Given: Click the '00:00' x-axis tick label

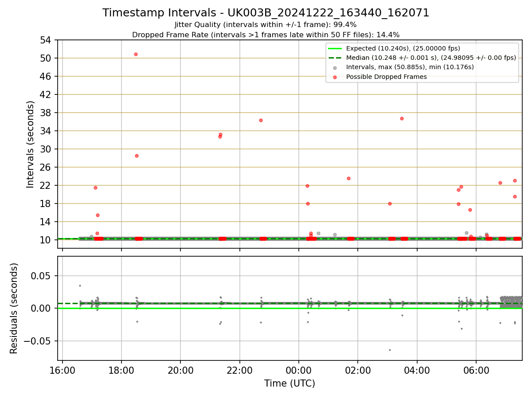Looking at the screenshot, I should [x=298, y=370].
